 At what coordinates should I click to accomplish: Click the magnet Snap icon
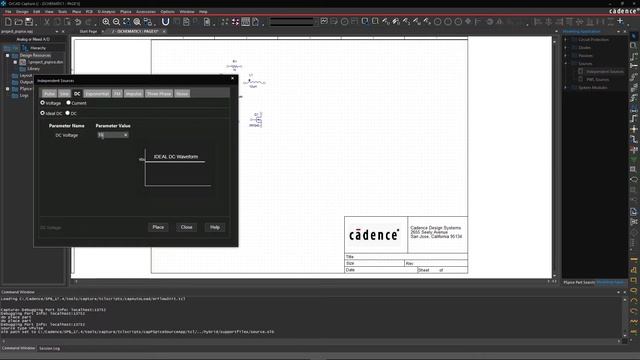click(x=165, y=22)
